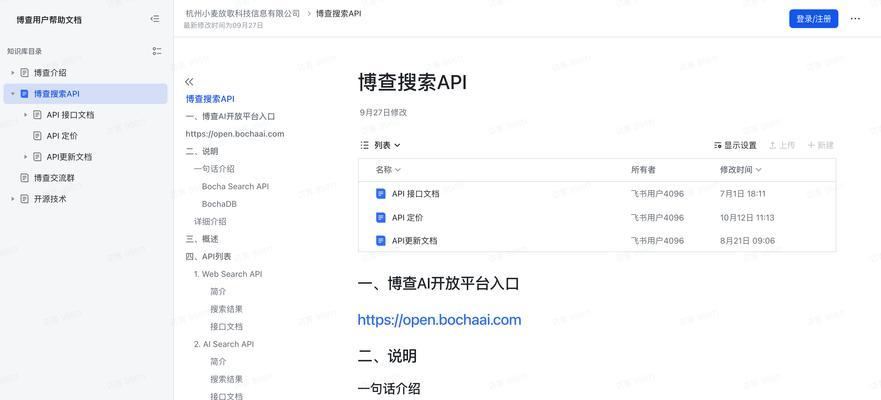Viewport: 881px width, 400px height.
Task: Click the 登录/注册 button
Action: (x=814, y=19)
